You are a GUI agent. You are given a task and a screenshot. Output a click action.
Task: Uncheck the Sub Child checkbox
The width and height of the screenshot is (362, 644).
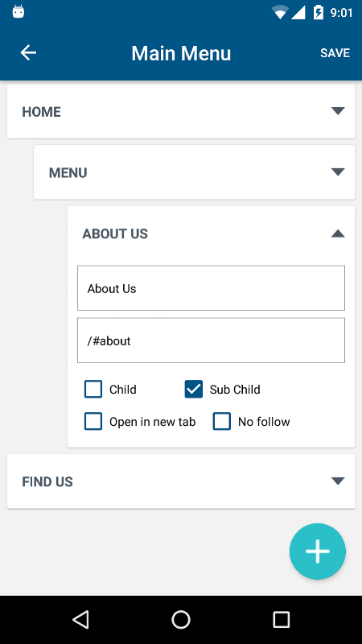point(194,389)
